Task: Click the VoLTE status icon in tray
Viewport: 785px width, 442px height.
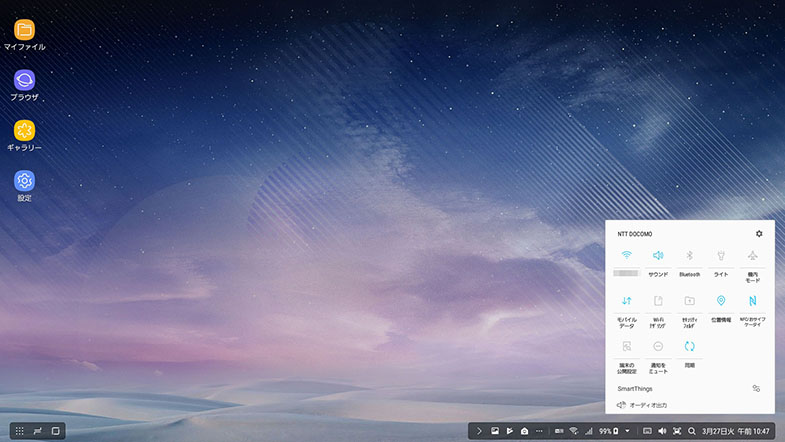Action: pos(559,431)
